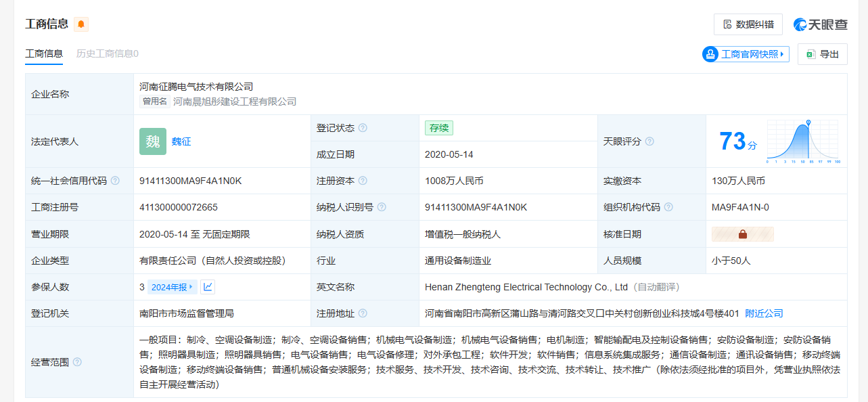Click the help icon next to 组织机构代码
Viewport: 868px width, 402px height.
(668, 207)
